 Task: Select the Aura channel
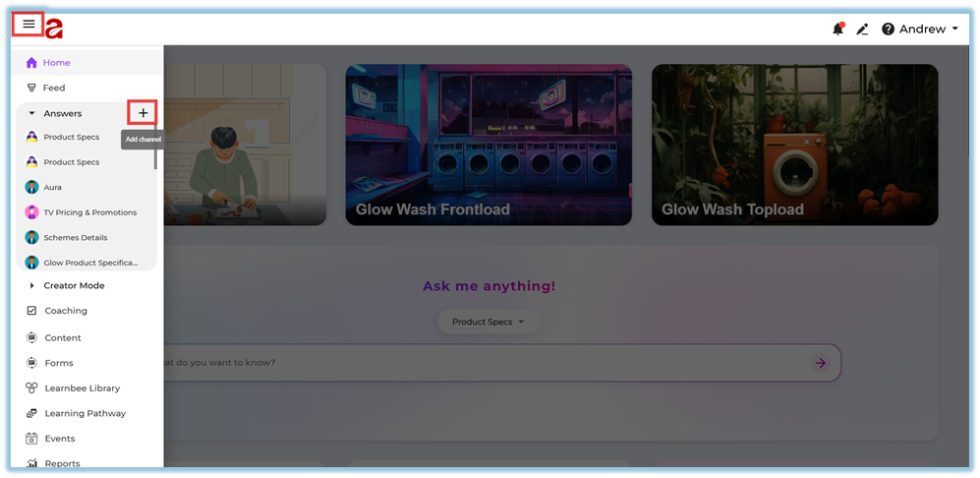52,187
